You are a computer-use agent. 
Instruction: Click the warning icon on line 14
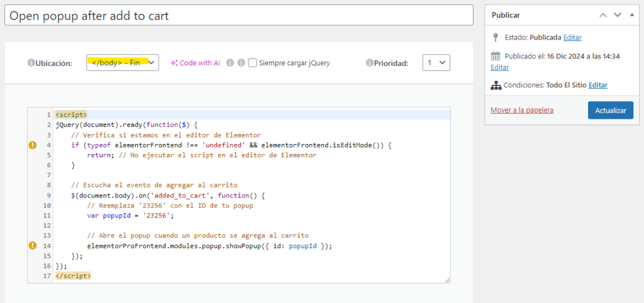[x=33, y=246]
